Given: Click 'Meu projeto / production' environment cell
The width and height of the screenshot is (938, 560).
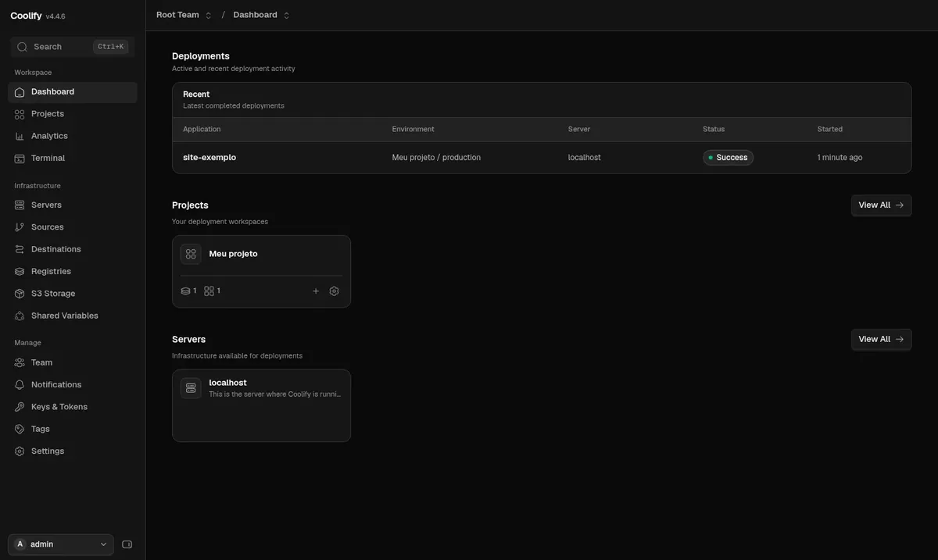Looking at the screenshot, I should [436, 158].
